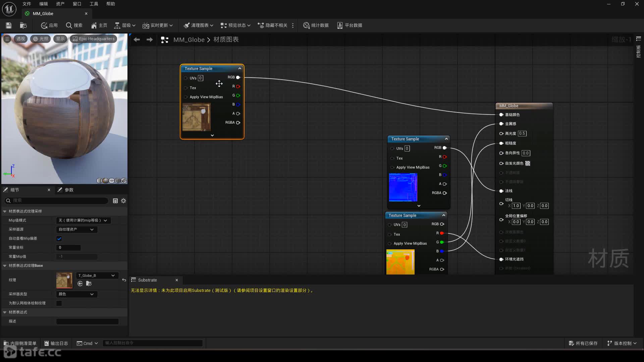Open the 光照 lit view mode menu
Image resolution: width=644 pixels, height=362 pixels.
pos(41,39)
